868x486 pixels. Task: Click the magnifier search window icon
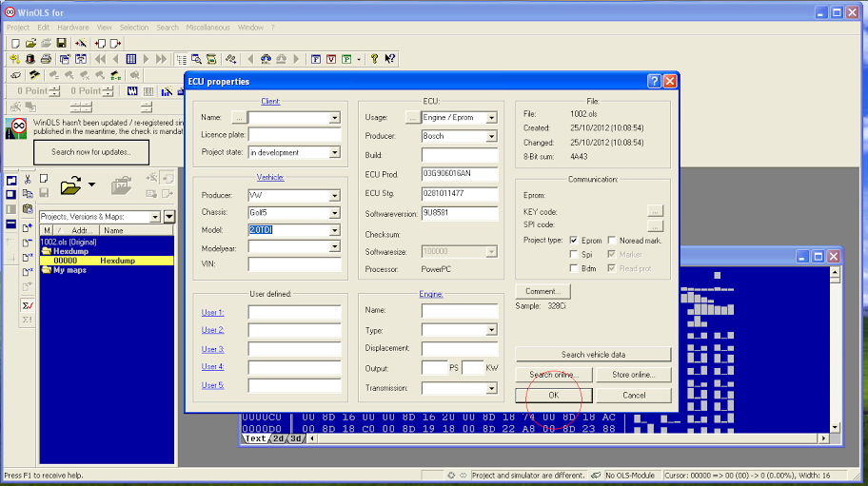196,59
